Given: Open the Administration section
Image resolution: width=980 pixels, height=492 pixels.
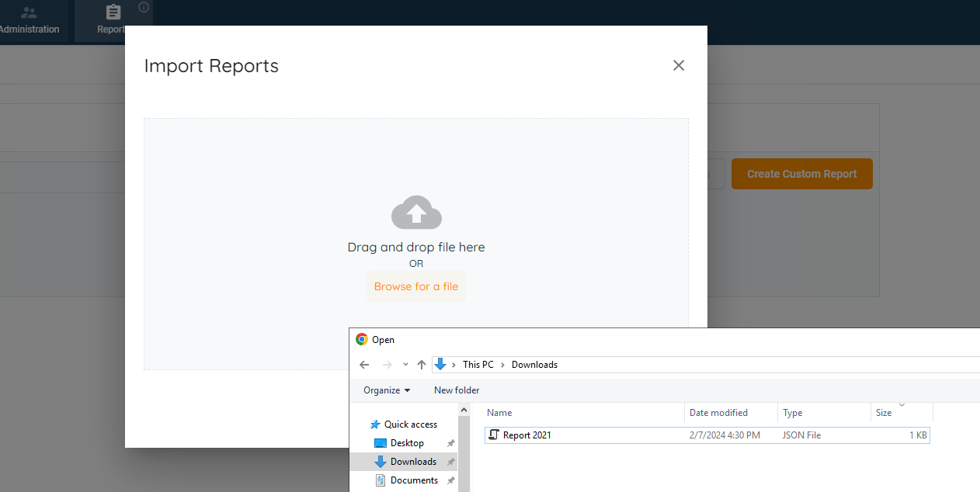Looking at the screenshot, I should pos(30,21).
